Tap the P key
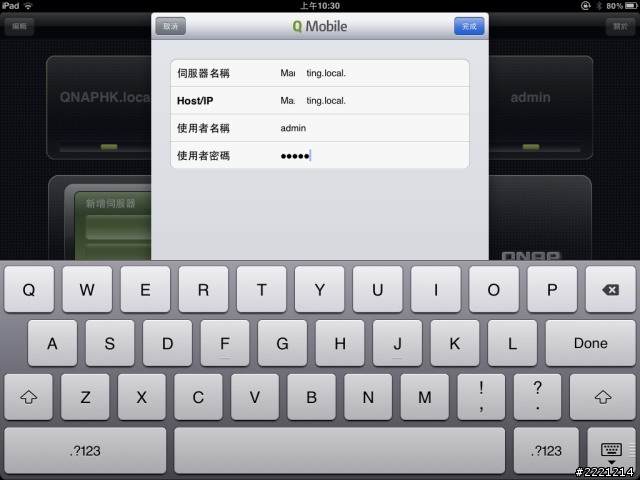640x480 pixels. point(552,289)
